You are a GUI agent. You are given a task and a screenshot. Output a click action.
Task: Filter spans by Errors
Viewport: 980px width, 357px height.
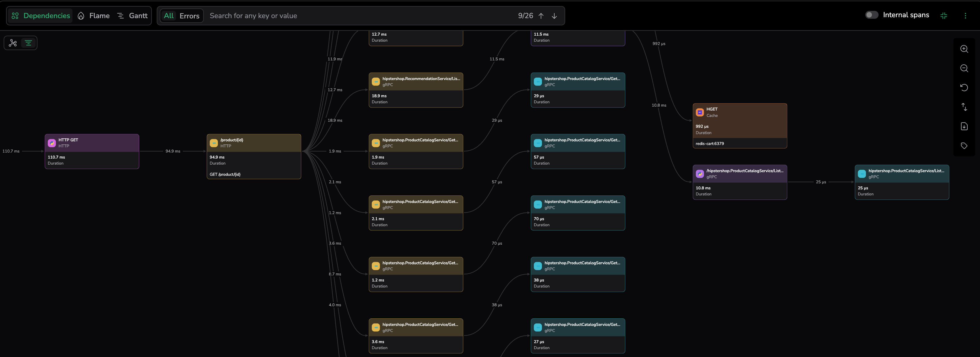pos(189,16)
